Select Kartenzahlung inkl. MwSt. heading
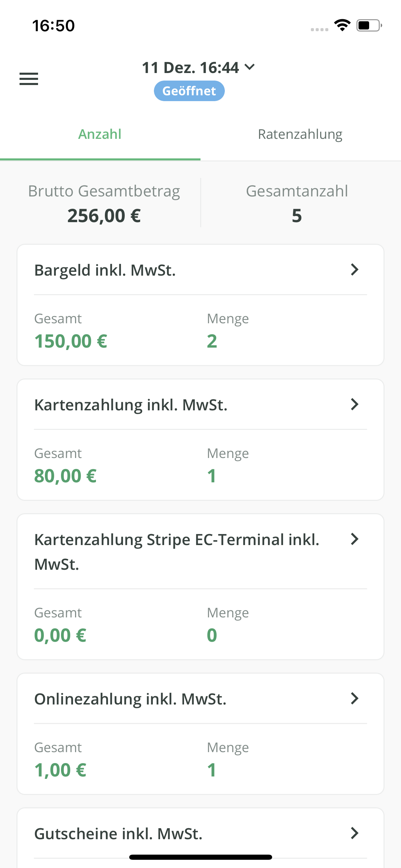The image size is (401, 868). (x=131, y=405)
